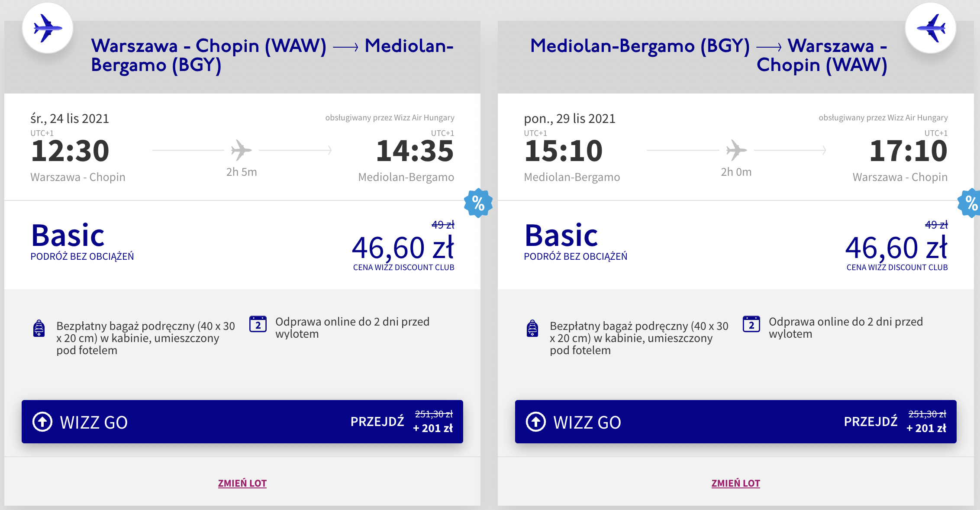Click the outbound discount percent badge

(478, 203)
